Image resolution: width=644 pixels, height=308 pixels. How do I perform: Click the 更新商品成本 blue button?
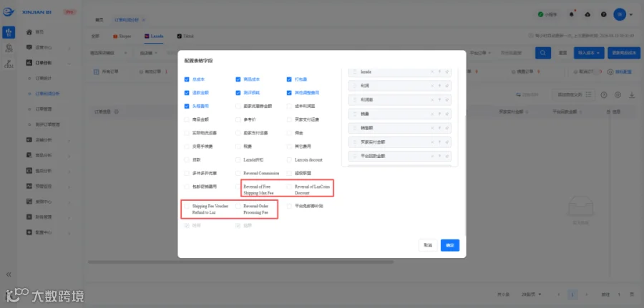624,53
